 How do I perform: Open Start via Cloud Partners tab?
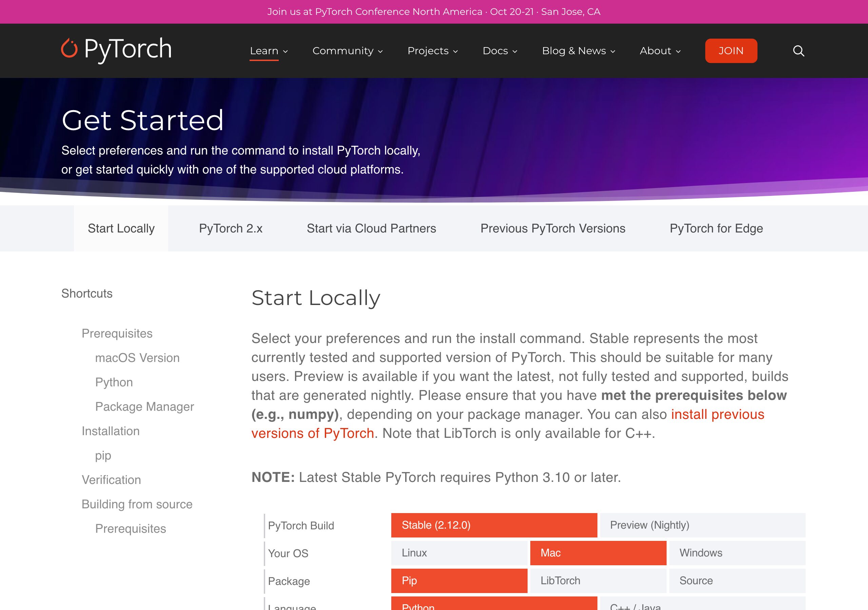point(371,228)
